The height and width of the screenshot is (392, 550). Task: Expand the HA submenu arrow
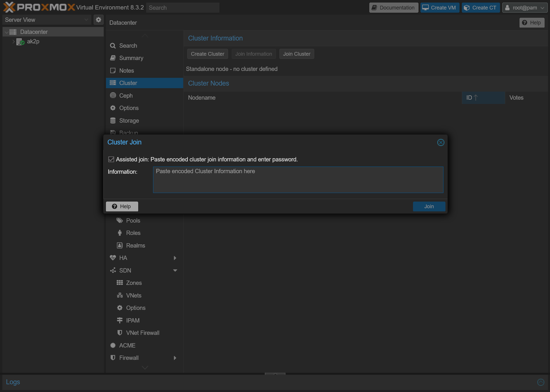point(175,258)
